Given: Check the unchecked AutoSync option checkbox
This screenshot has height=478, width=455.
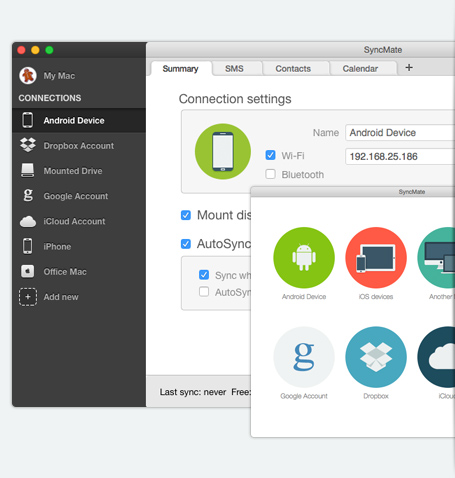Looking at the screenshot, I should 204,292.
